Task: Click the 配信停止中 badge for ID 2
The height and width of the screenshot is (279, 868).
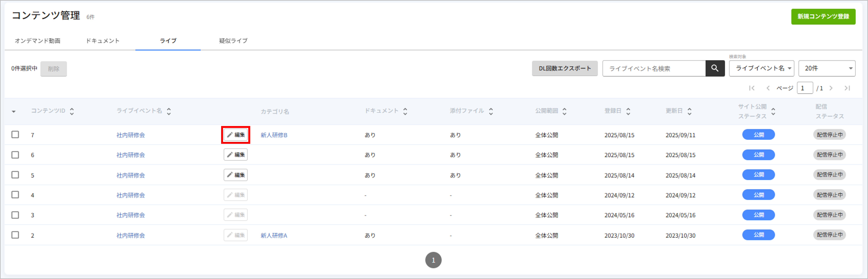Action: 830,235
